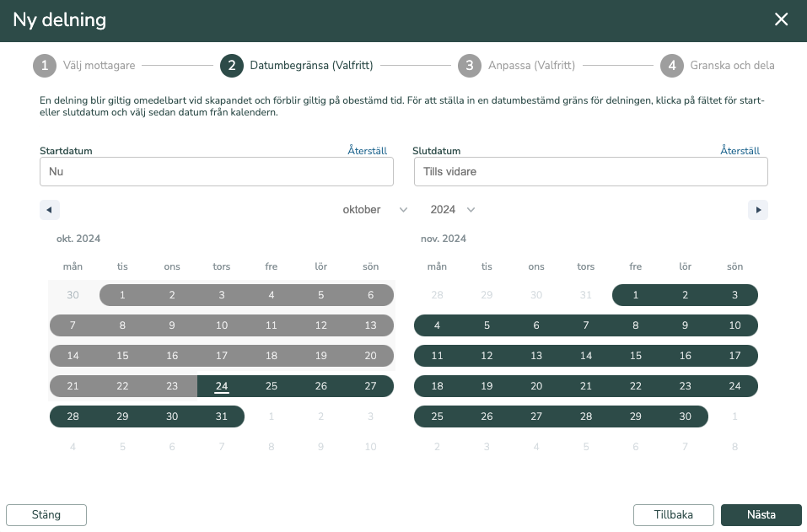The height and width of the screenshot is (532, 807).
Task: Close the Ny delning dialog
Action: pyautogui.click(x=781, y=19)
